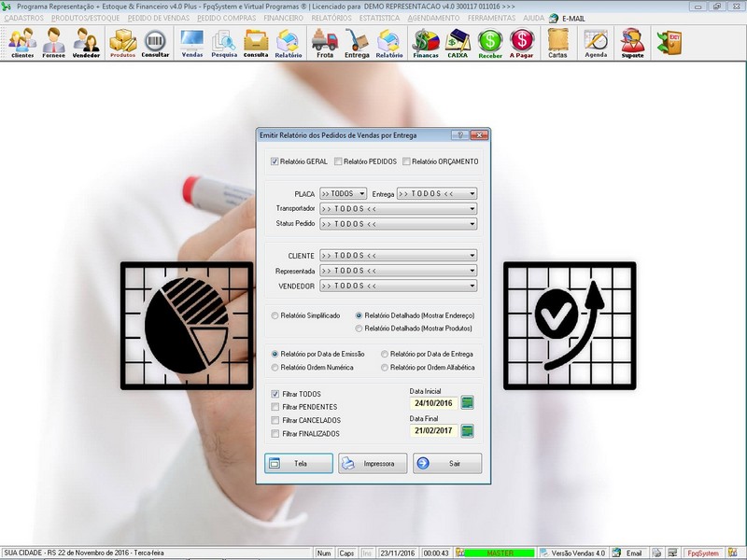Open calendar picker for Data Inicial
This screenshot has width=747, height=560.
(468, 403)
